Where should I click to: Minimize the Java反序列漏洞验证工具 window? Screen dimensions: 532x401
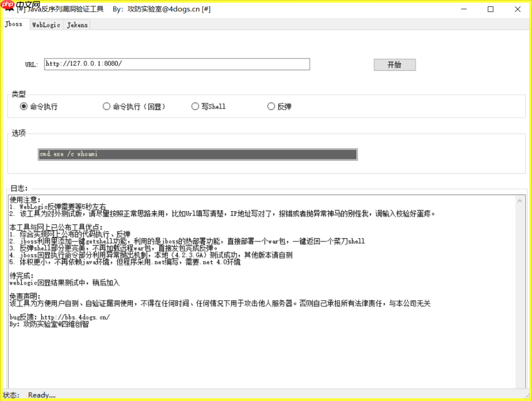[x=464, y=9]
